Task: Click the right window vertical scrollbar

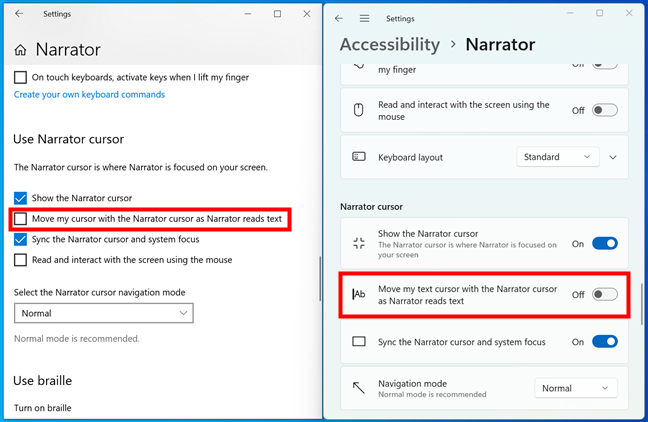Action: point(641,304)
